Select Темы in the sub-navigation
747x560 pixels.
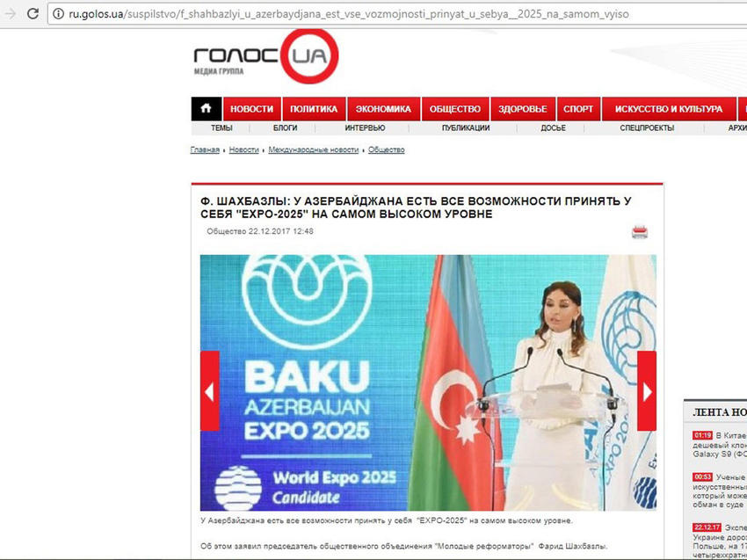click(x=221, y=127)
